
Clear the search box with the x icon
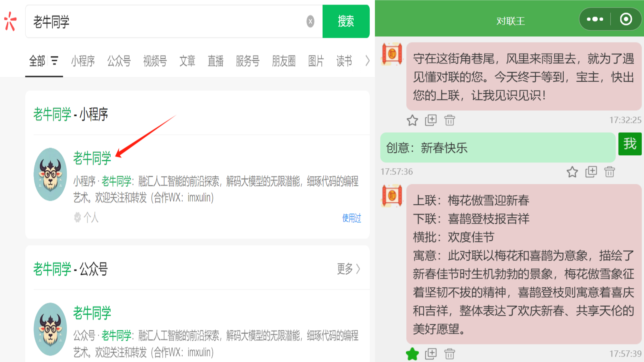pos(310,21)
